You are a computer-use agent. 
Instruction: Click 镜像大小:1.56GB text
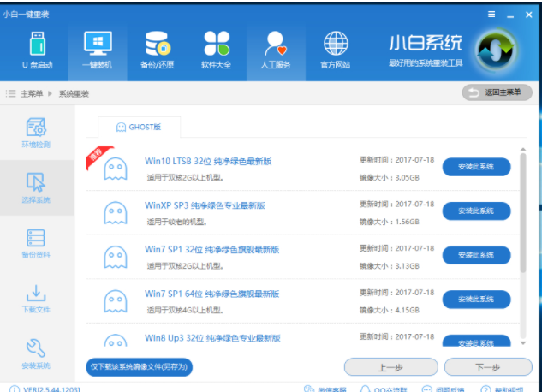pyautogui.click(x=390, y=222)
